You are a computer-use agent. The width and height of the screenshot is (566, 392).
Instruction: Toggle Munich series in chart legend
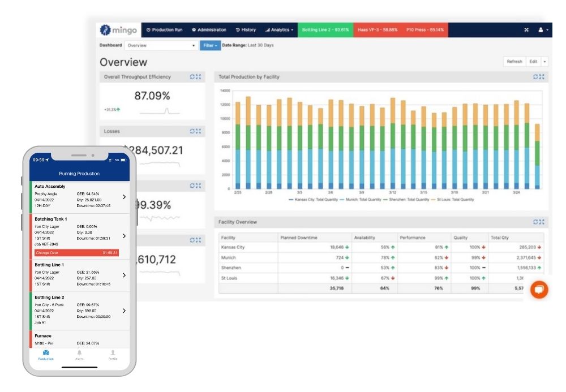tap(360, 200)
